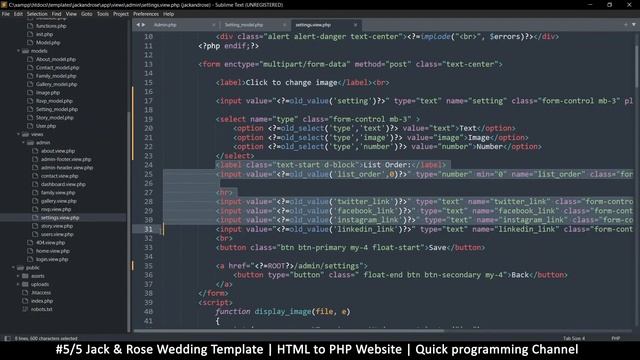Expand the assets folder
Screen dimensions: 640x360
click(18, 276)
